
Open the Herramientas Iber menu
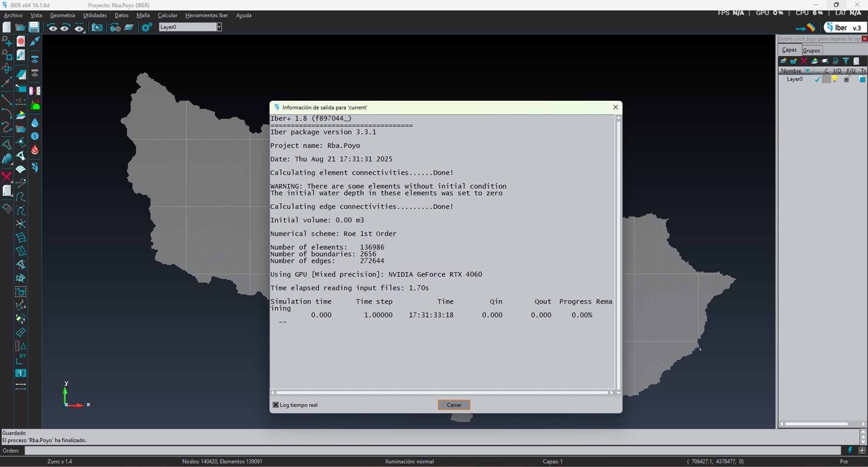[207, 15]
